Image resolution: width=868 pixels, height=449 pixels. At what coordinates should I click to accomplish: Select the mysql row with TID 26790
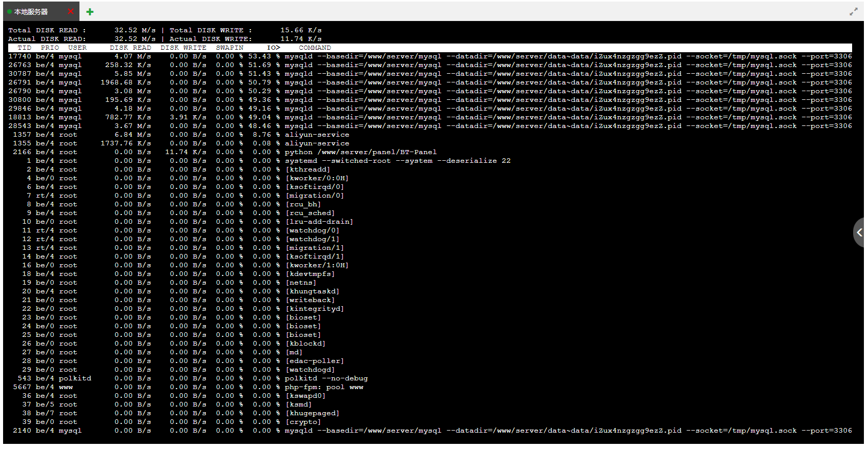(x=430, y=91)
